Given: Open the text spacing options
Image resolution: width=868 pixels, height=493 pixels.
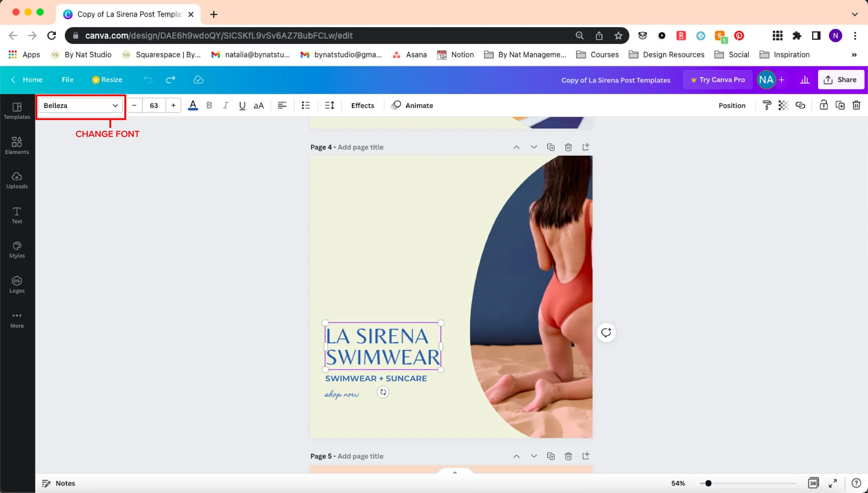Looking at the screenshot, I should coord(329,105).
